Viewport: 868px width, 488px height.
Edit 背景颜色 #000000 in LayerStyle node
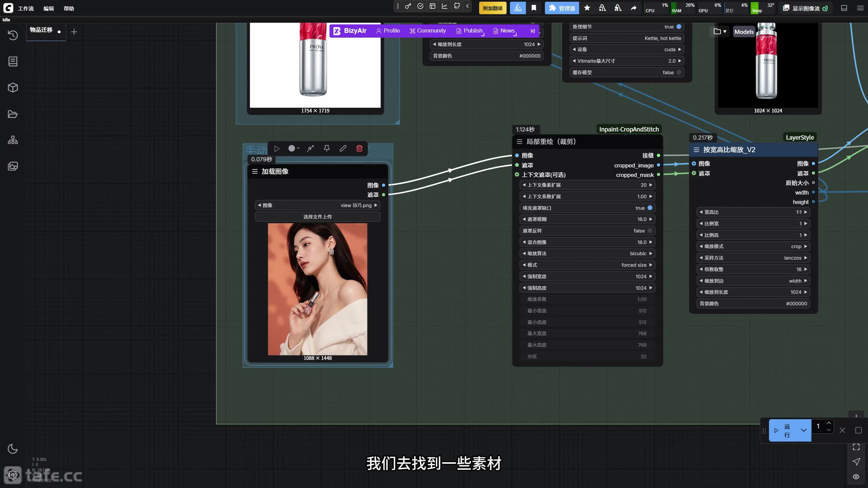[753, 304]
